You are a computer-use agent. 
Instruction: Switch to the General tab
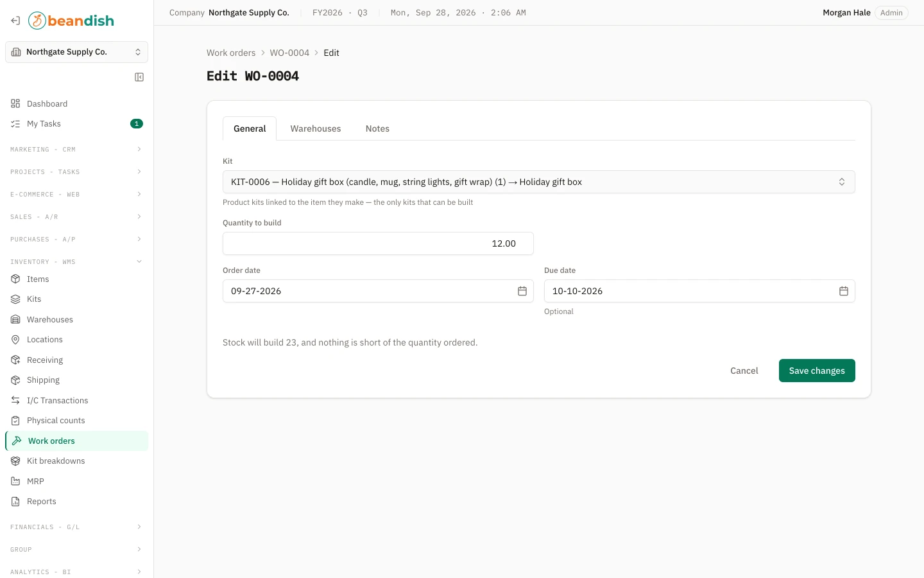250,128
